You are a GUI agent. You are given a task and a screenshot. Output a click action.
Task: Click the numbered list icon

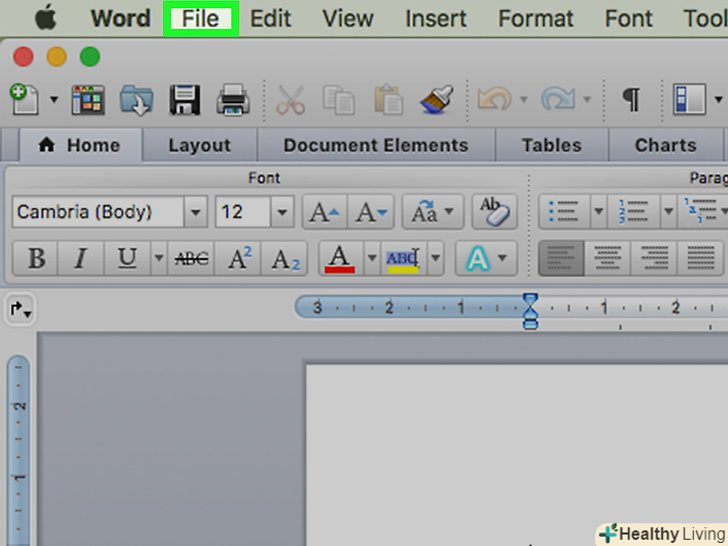click(633, 212)
